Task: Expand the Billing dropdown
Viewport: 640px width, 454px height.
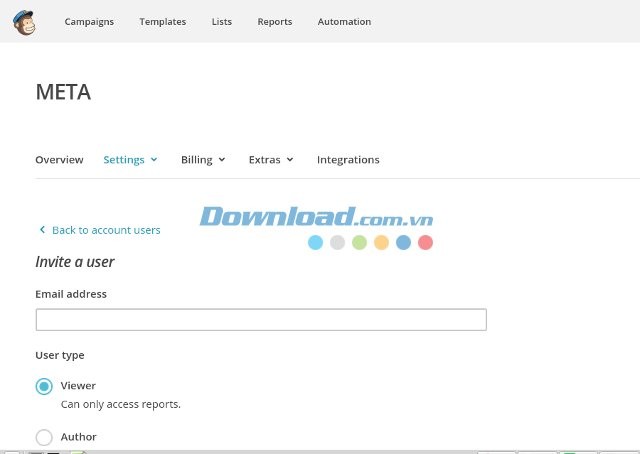Action: tap(203, 160)
